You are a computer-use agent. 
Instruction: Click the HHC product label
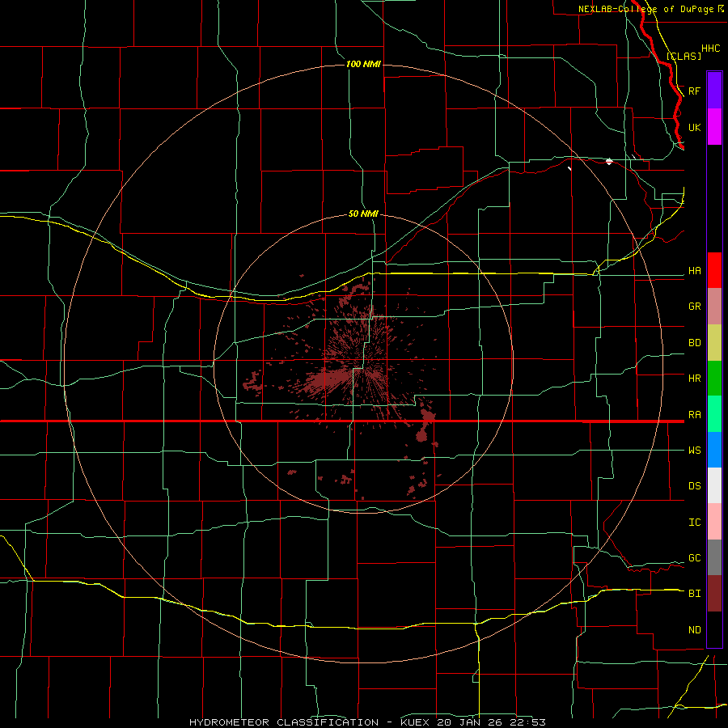[711, 49]
